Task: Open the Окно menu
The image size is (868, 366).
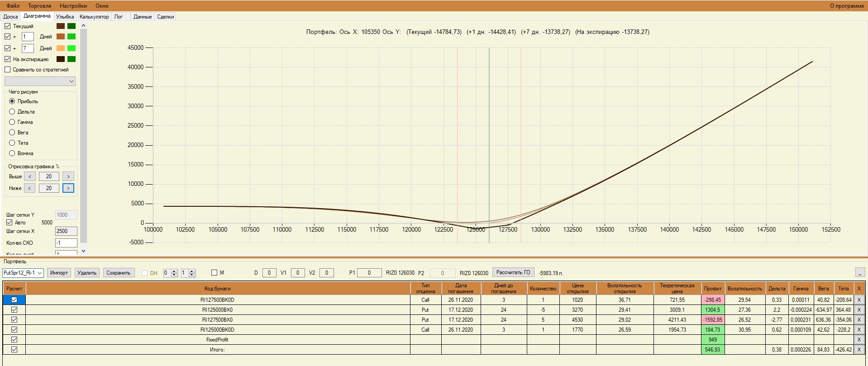Action: [102, 6]
